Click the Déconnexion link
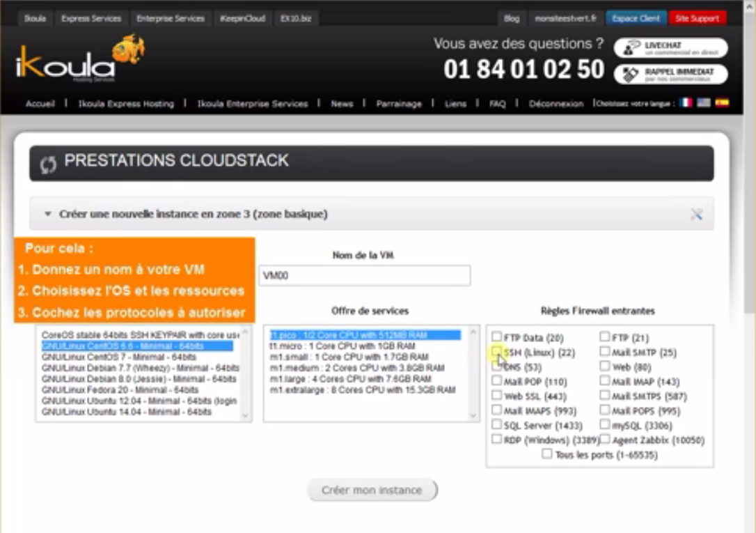The height and width of the screenshot is (533, 756). pos(556,104)
